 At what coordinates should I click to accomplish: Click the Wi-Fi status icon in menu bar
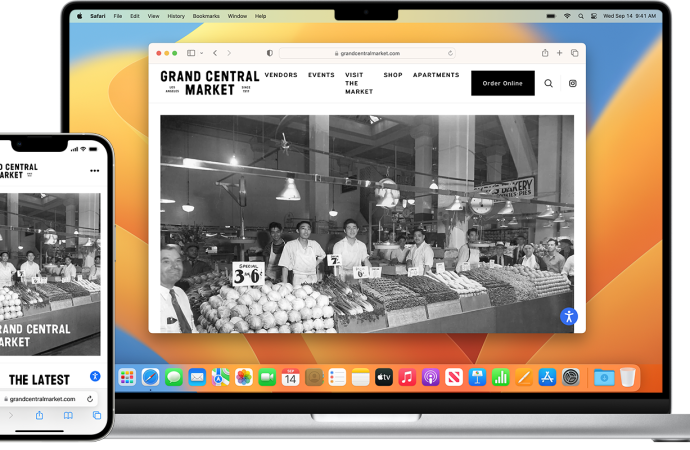pos(567,16)
